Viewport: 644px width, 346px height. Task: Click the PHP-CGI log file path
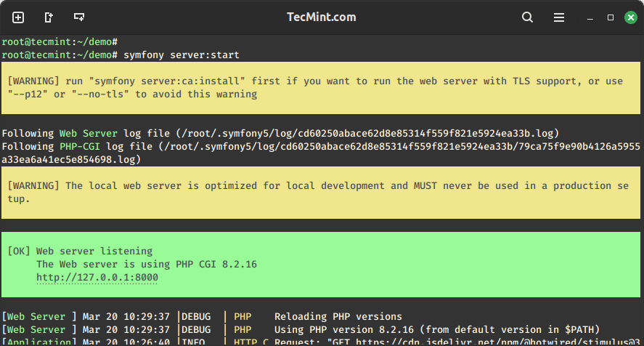tap(363, 146)
